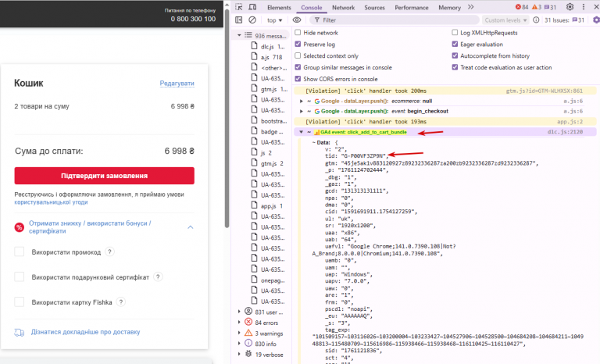
Task: Expand the 84 errors group
Action: point(239,323)
